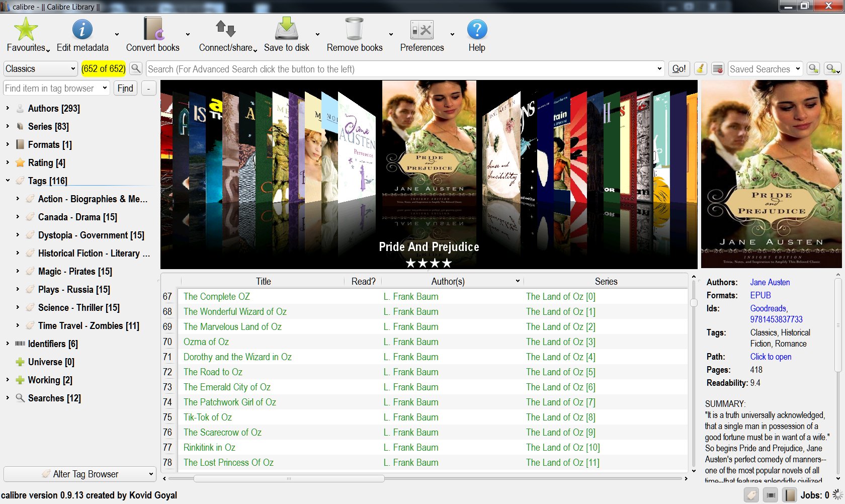Open the Alter Tag Browser dropdown
This screenshot has width=845, height=504.
pyautogui.click(x=80, y=474)
